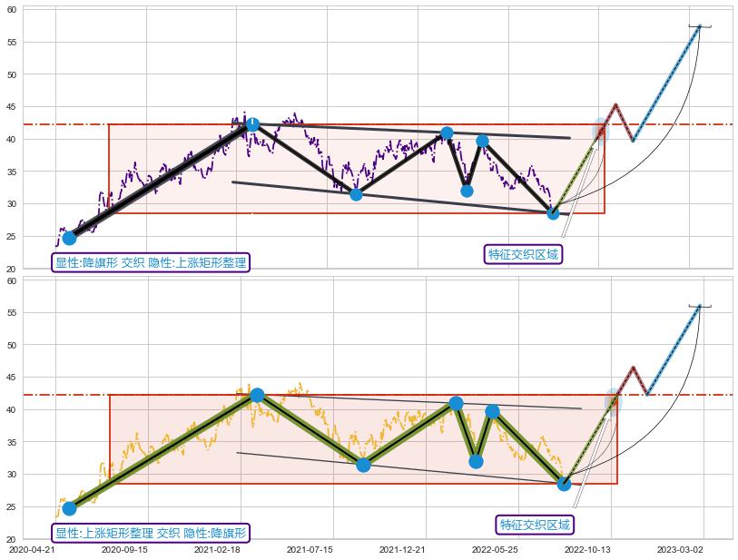Viewport: 738px width, 560px height.
Task: Click the top chart's forecast endpoint near 57
Action: [x=699, y=26]
